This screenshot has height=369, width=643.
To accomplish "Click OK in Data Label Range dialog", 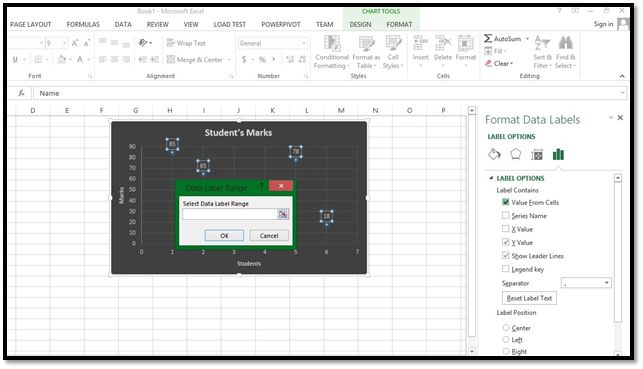I will 224,235.
